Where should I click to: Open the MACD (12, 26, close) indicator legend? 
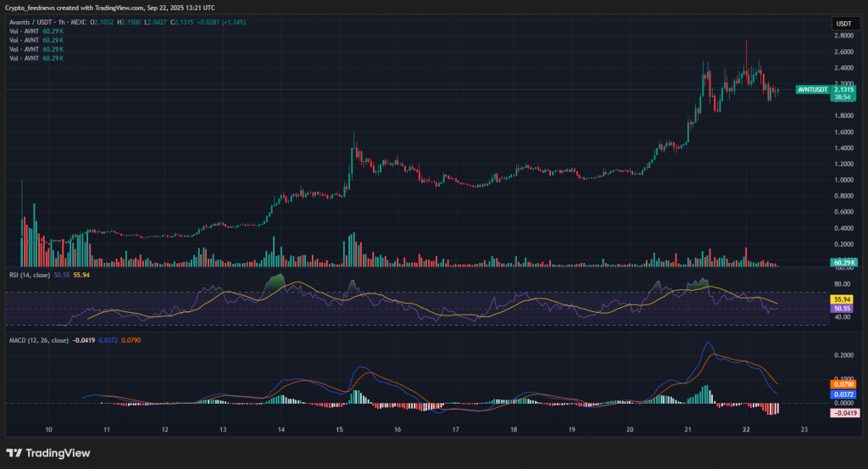[x=40, y=340]
